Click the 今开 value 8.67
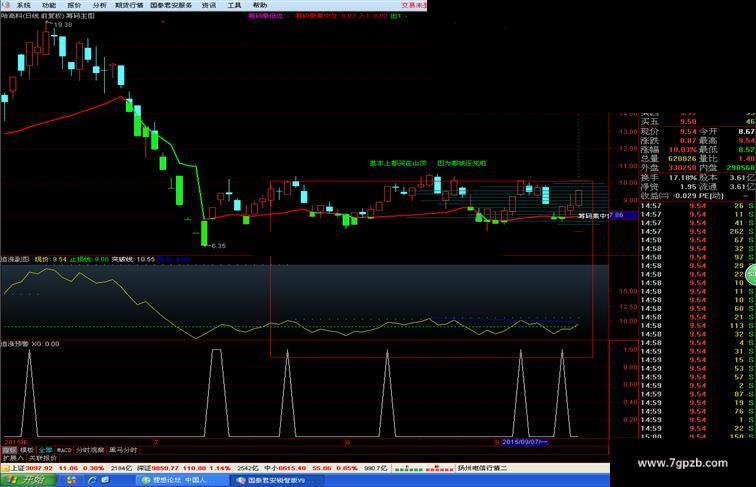The width and height of the screenshot is (756, 487). point(746,132)
